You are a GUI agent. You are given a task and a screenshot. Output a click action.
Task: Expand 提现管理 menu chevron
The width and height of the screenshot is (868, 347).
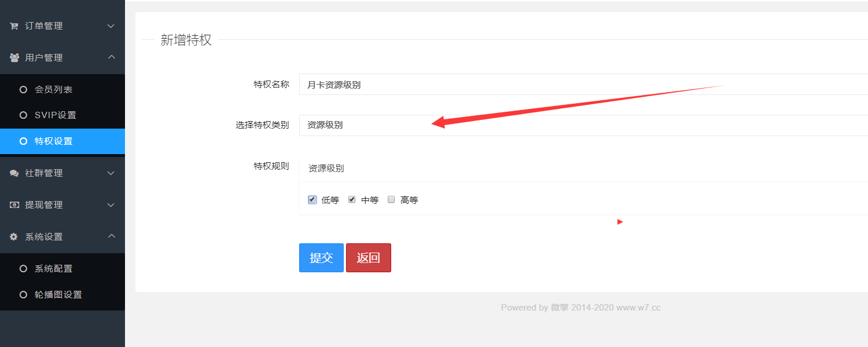pos(112,205)
